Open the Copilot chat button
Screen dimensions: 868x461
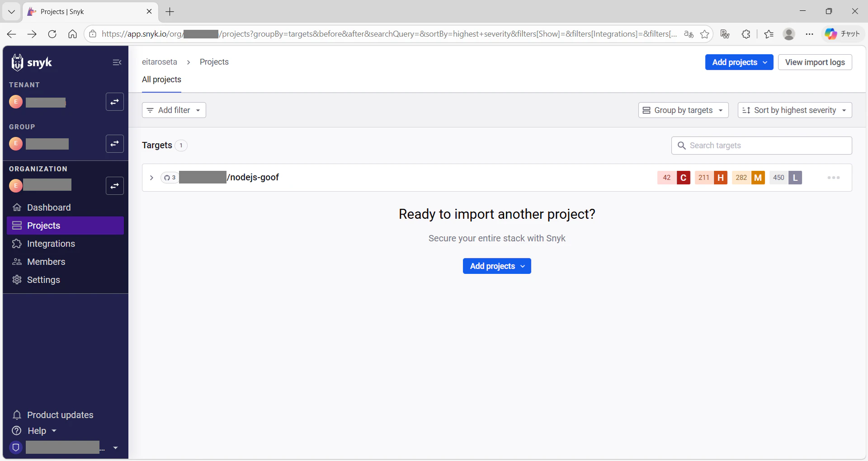842,34
